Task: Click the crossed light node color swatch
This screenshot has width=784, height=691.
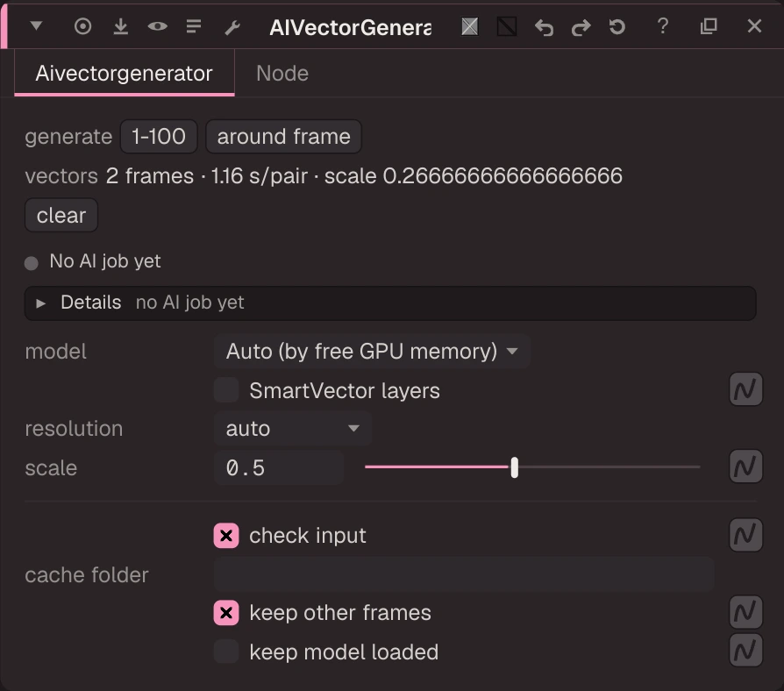Action: [469, 26]
